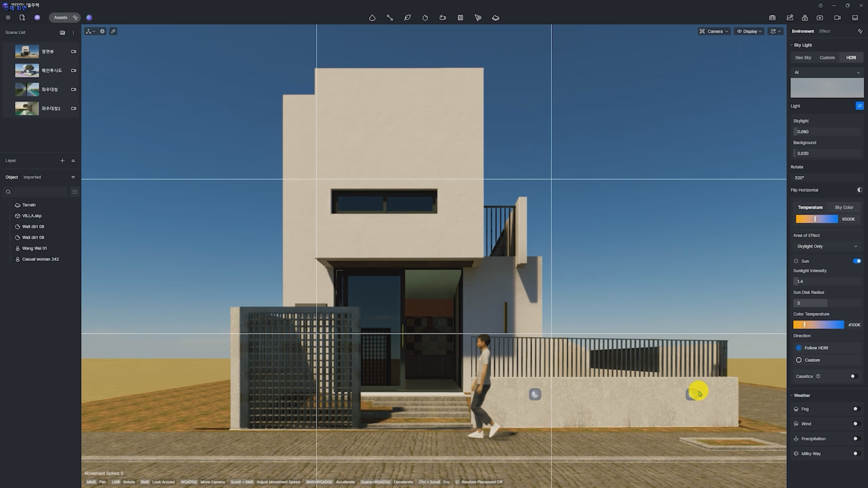This screenshot has height=488, width=868.
Task: Click the object search field
Action: (x=35, y=192)
